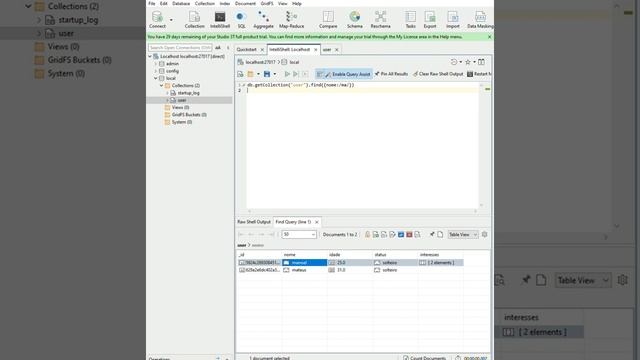
Task: Open the Schema explorer
Action: 355,20
